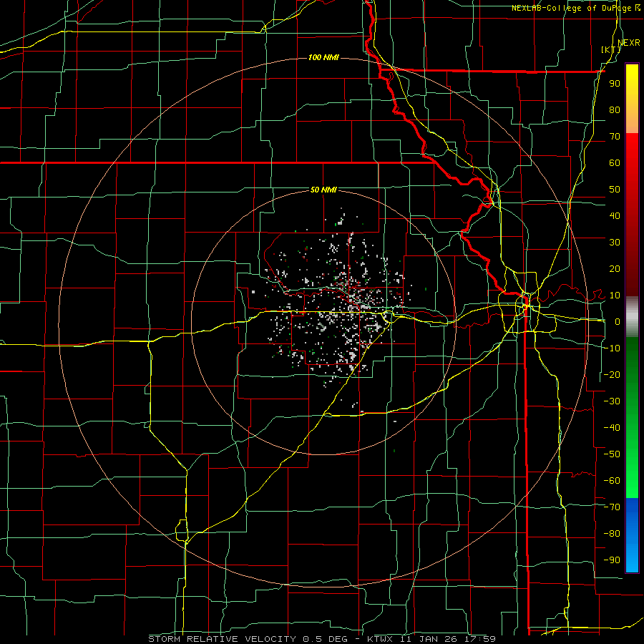Click the "100 NMI" range ring label
The image size is (644, 644).
(323, 57)
